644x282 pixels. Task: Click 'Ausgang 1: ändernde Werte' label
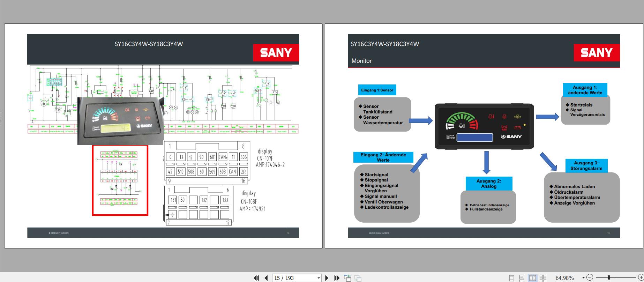pos(585,90)
